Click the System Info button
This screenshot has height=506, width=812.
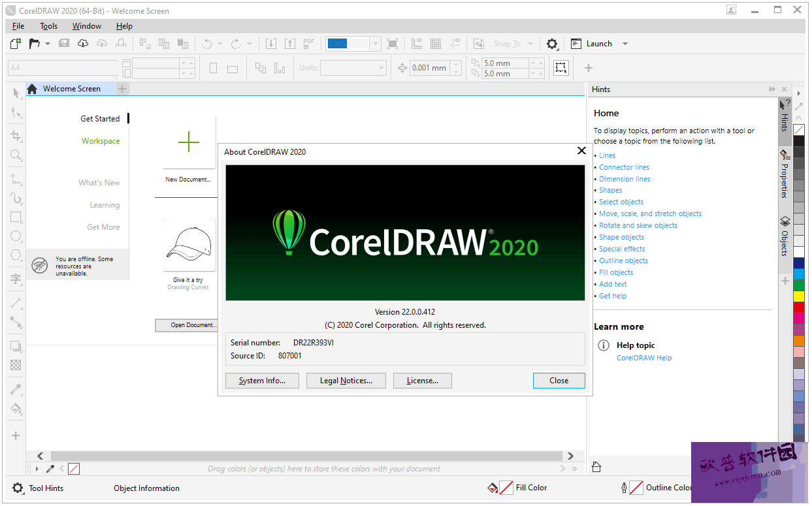point(262,381)
